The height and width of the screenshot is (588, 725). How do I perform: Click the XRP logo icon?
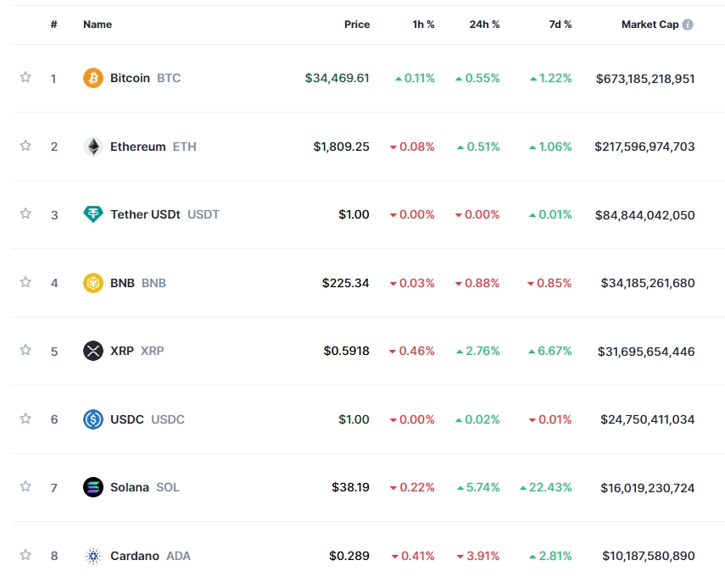93,351
